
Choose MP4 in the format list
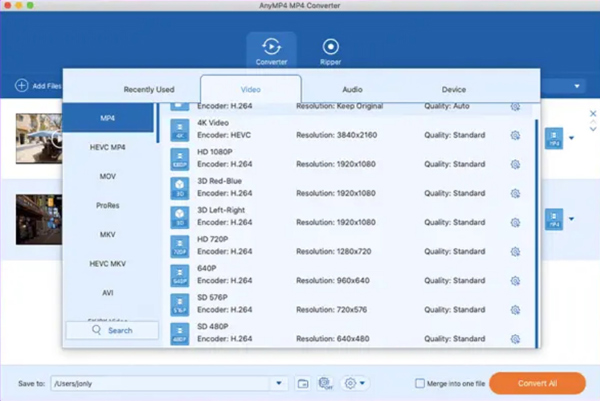point(108,118)
